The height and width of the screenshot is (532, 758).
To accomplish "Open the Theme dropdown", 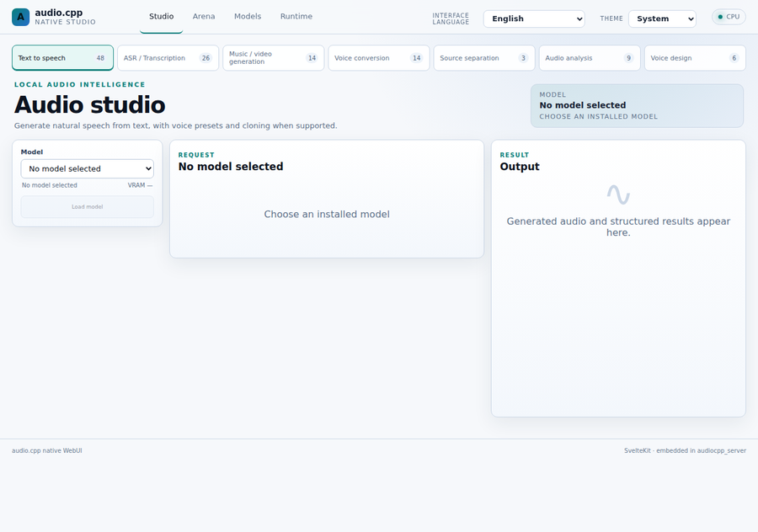I will tap(662, 19).
